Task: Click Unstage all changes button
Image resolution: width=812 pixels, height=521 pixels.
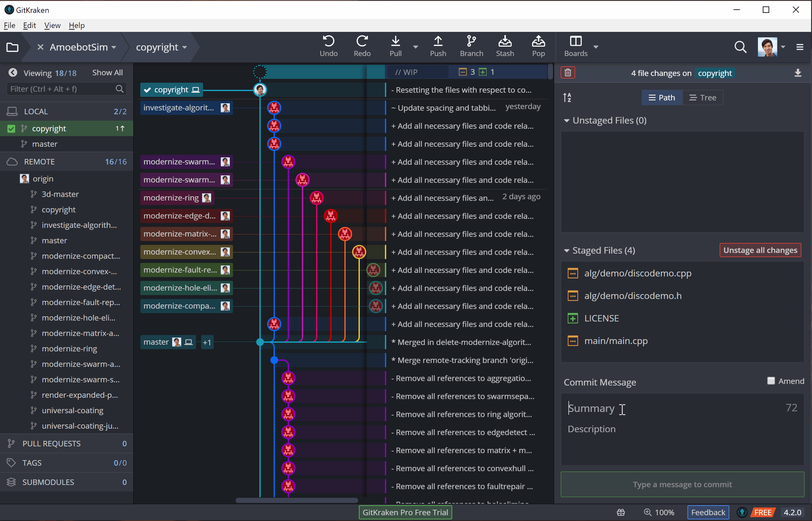Action: [x=760, y=250]
